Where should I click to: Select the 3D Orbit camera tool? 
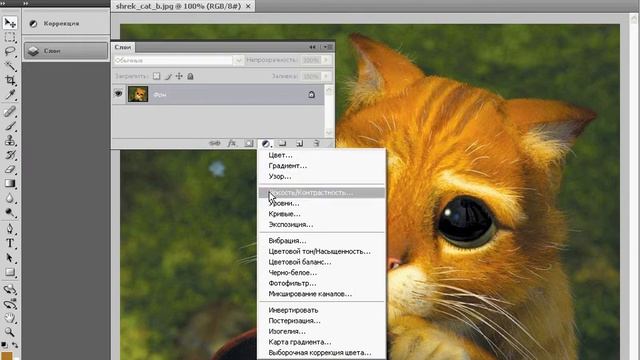pyautogui.click(x=10, y=304)
